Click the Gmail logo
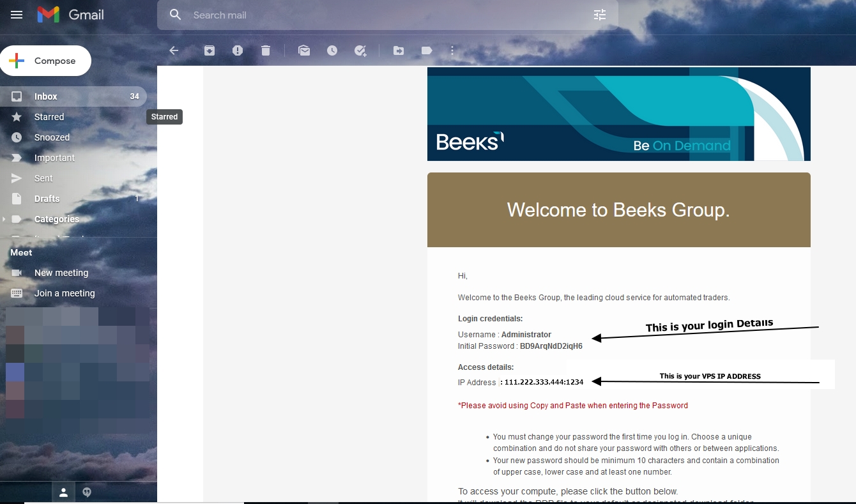The width and height of the screenshot is (856, 504). pyautogui.click(x=70, y=15)
